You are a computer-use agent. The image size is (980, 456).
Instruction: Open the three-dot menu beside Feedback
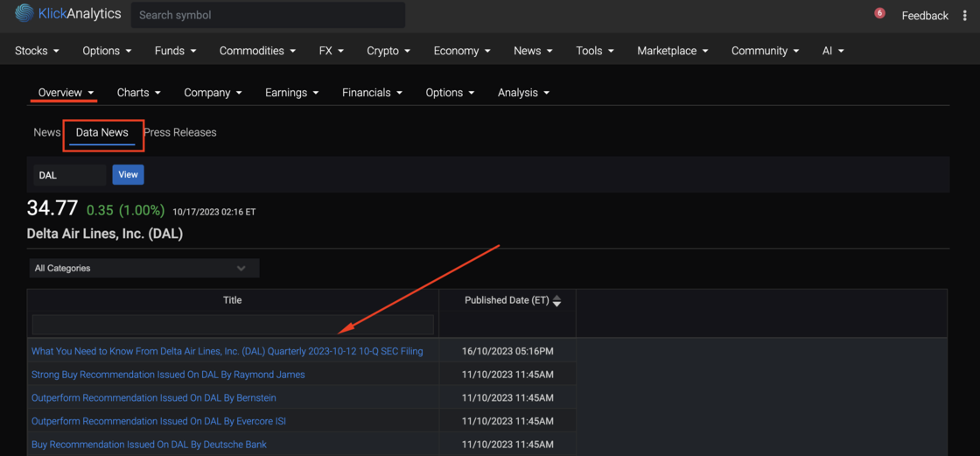coord(964,16)
